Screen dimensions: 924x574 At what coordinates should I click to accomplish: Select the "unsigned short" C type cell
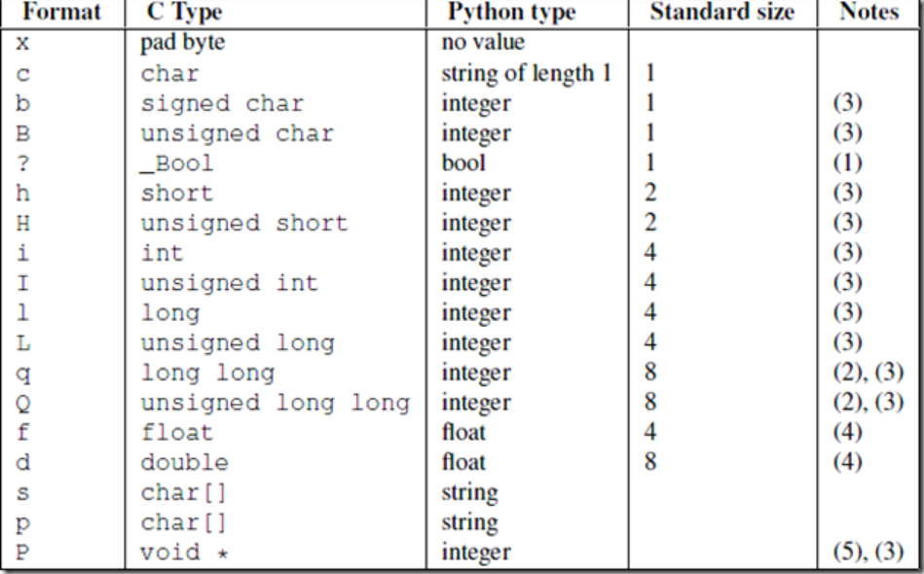coord(244,223)
